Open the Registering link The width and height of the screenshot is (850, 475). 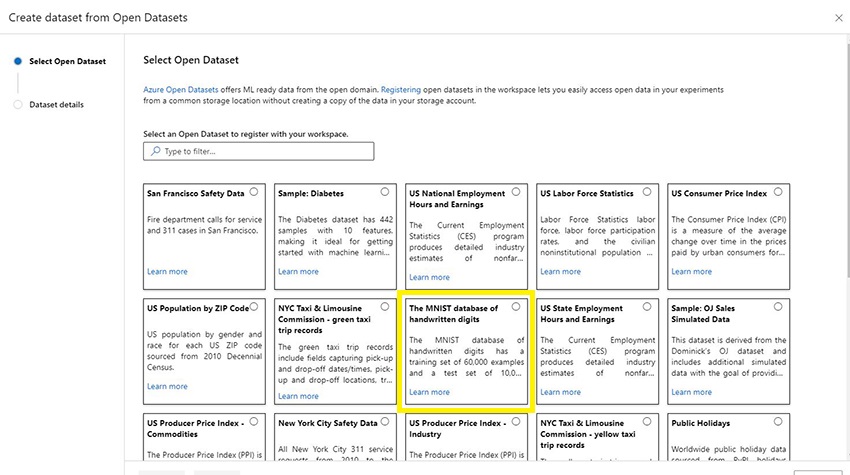pyautogui.click(x=401, y=89)
